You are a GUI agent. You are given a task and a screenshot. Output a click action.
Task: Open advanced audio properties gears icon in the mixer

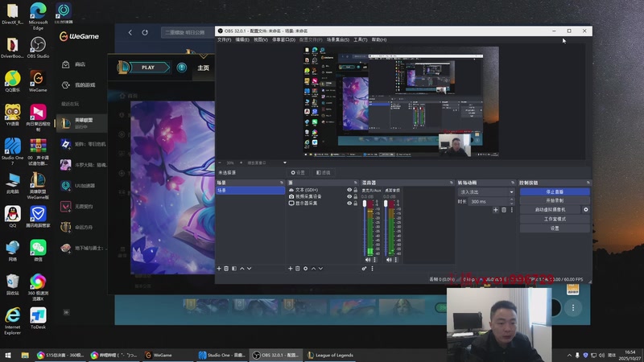(365, 269)
